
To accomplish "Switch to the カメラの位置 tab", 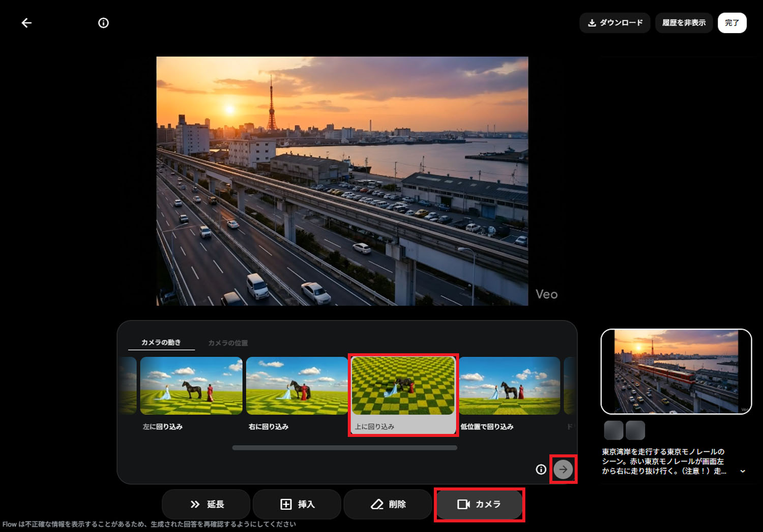I will coord(227,343).
